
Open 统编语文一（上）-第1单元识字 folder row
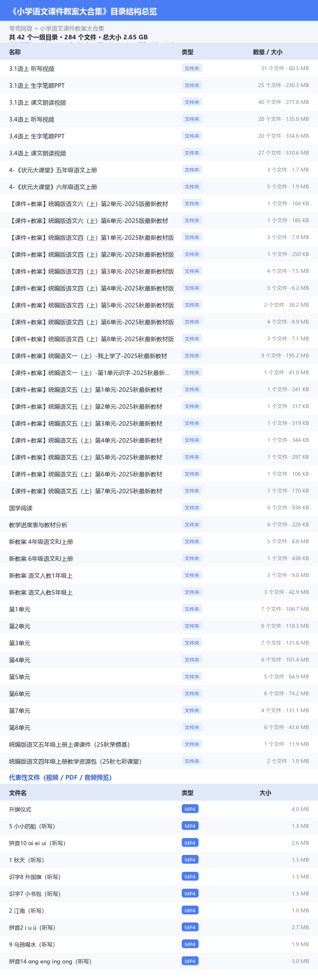point(159,372)
